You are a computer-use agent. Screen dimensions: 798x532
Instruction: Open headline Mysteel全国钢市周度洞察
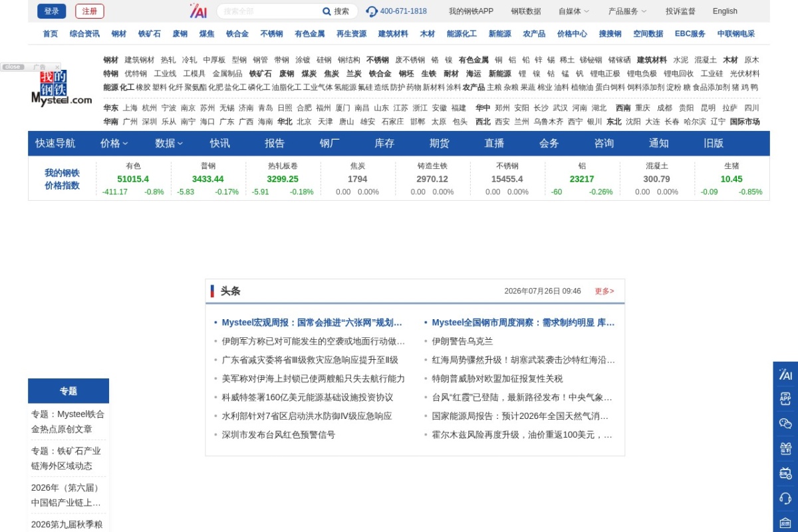523,323
